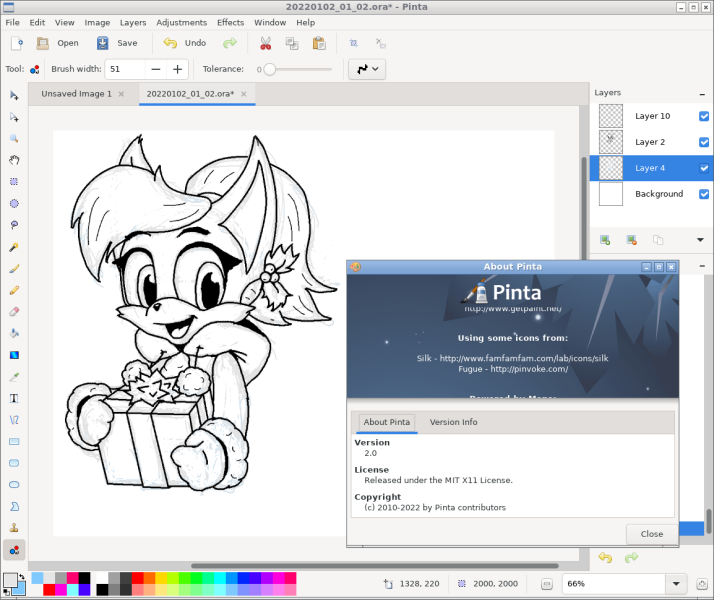Open the Effects menu
714x600 pixels.
230,22
